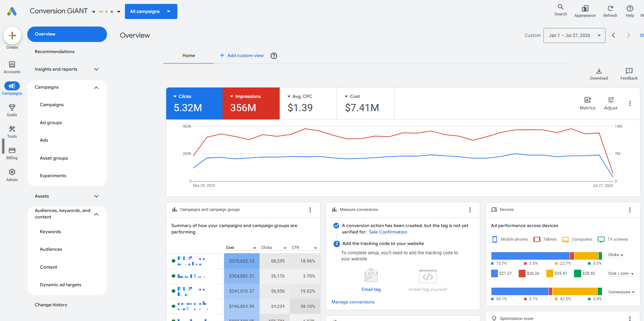The width and height of the screenshot is (644, 321).
Task: Go to previous date range
Action: coord(613,35)
